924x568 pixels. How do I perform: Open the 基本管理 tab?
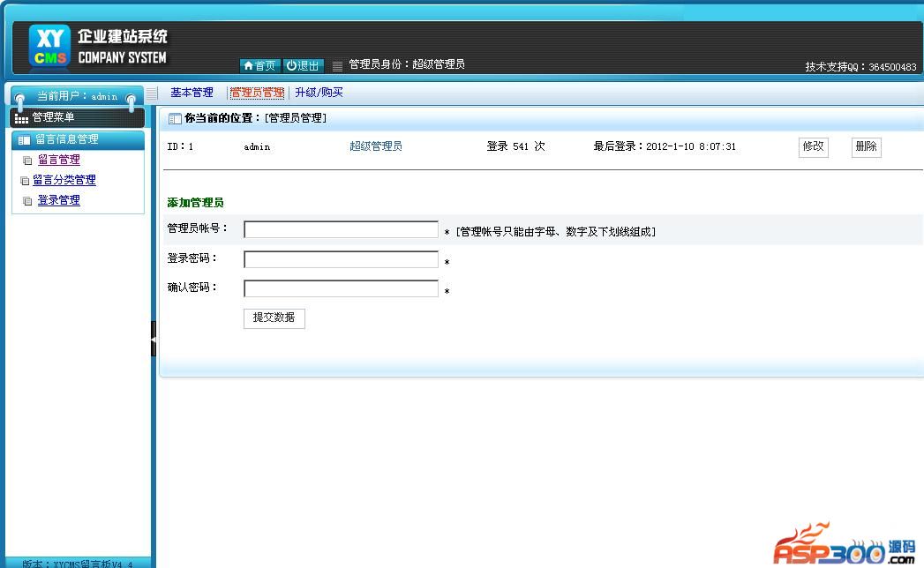pyautogui.click(x=192, y=93)
